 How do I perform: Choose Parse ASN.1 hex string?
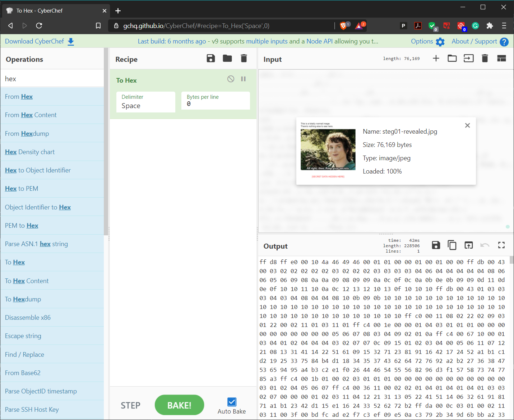click(x=52, y=244)
